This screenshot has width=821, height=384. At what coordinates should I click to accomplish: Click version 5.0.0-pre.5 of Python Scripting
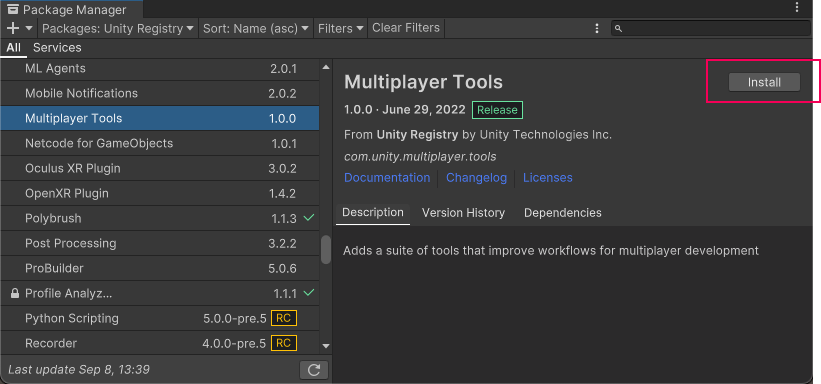point(235,319)
